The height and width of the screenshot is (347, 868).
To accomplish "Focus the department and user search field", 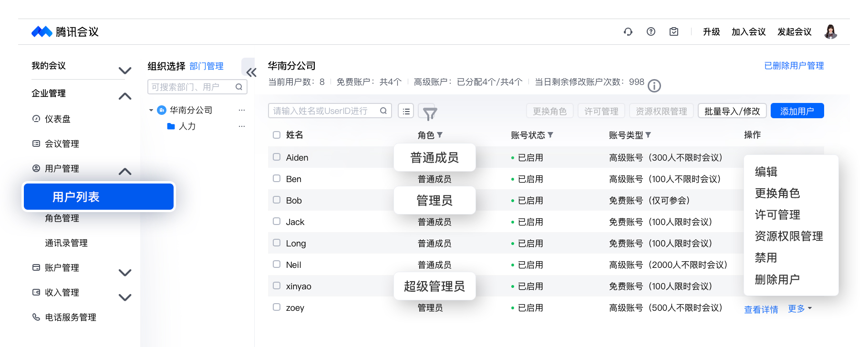I will pyautogui.click(x=197, y=87).
